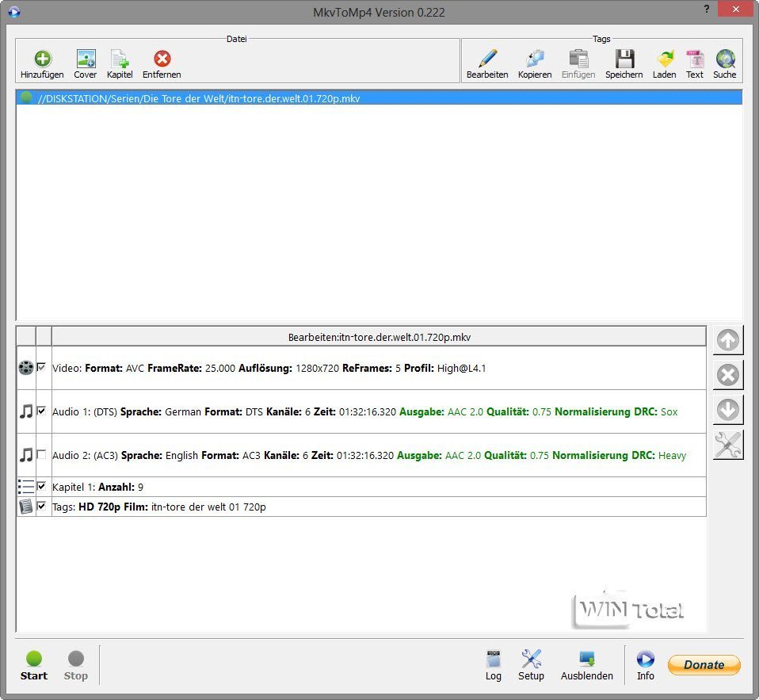This screenshot has height=700, width=759.
Task: Remove file with Entfernen icon
Action: pyautogui.click(x=162, y=59)
